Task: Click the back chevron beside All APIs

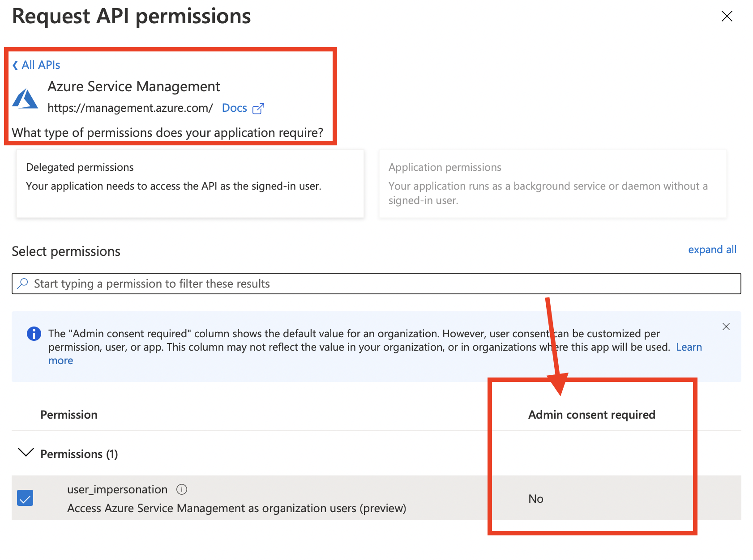Action: click(x=15, y=65)
